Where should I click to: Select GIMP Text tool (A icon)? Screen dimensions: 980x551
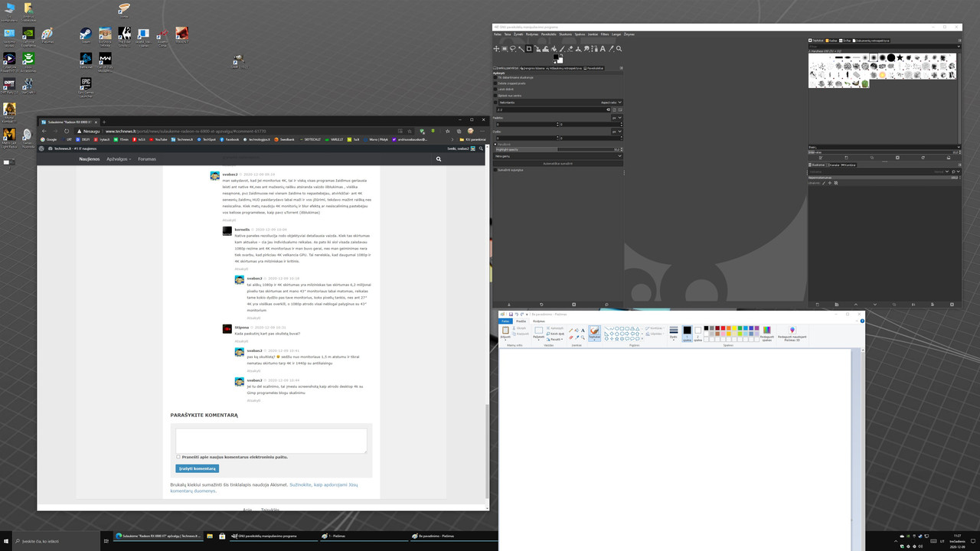603,49
